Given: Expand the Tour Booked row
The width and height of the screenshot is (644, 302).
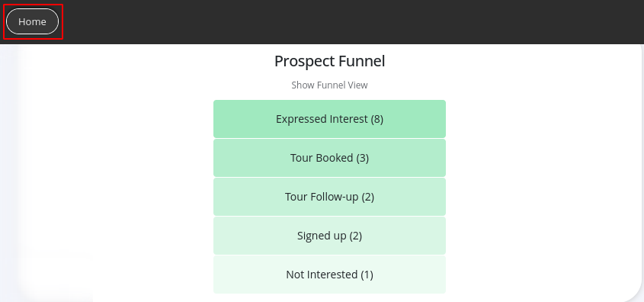Looking at the screenshot, I should 329,158.
